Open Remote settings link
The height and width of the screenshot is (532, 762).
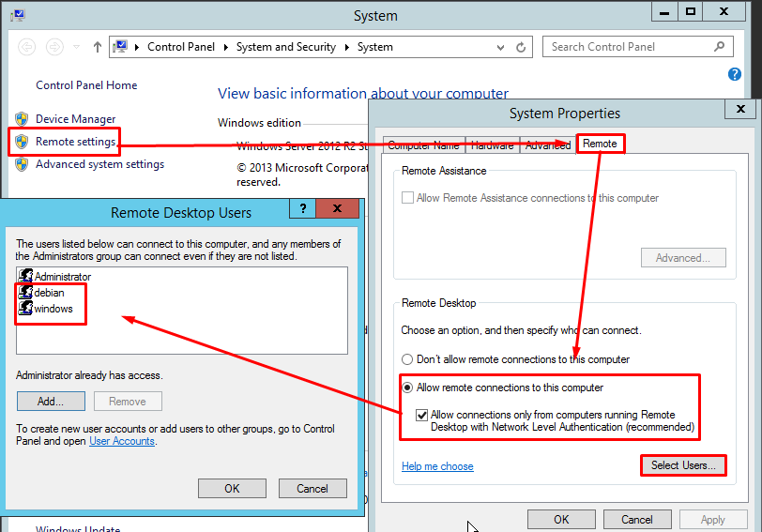click(75, 142)
